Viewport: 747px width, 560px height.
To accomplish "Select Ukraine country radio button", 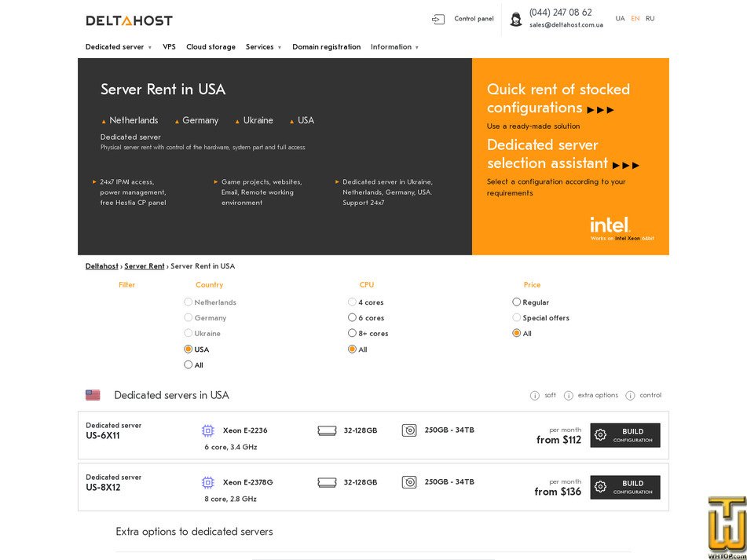I will pyautogui.click(x=189, y=333).
